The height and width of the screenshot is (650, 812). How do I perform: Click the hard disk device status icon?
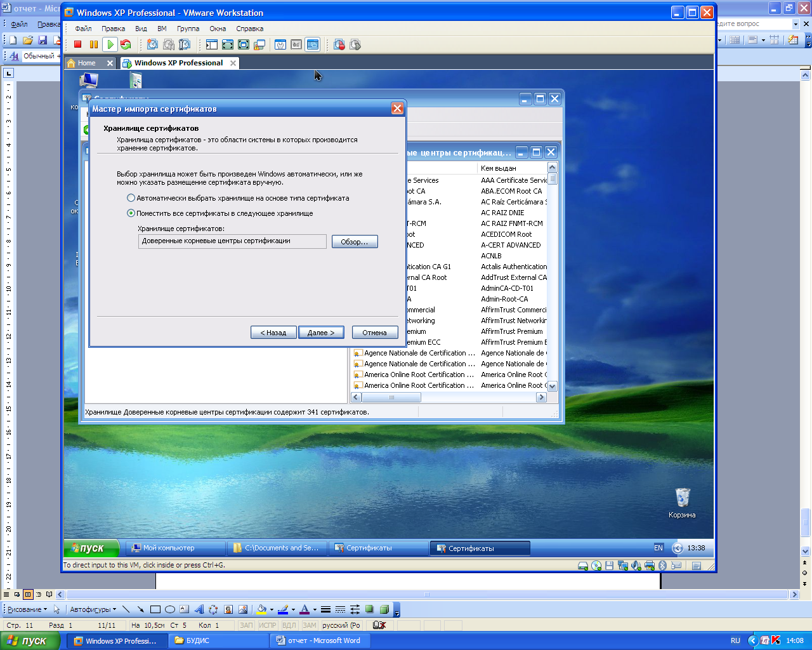583,566
